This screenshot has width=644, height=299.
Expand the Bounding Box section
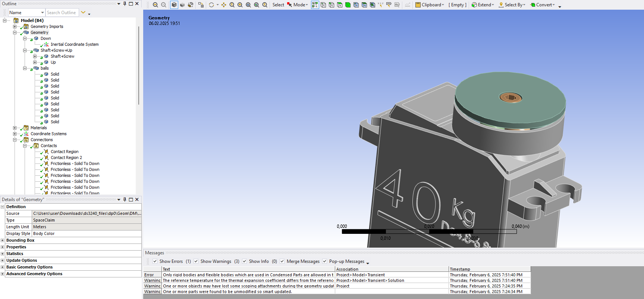click(3, 241)
